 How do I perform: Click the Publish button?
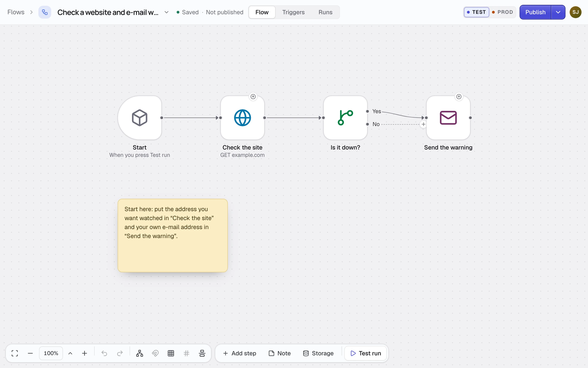coord(535,12)
